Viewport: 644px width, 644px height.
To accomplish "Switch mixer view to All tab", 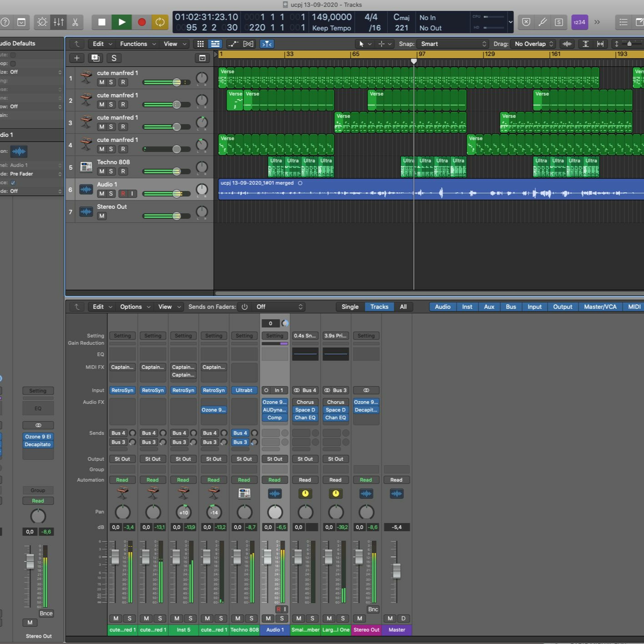I will [x=403, y=307].
